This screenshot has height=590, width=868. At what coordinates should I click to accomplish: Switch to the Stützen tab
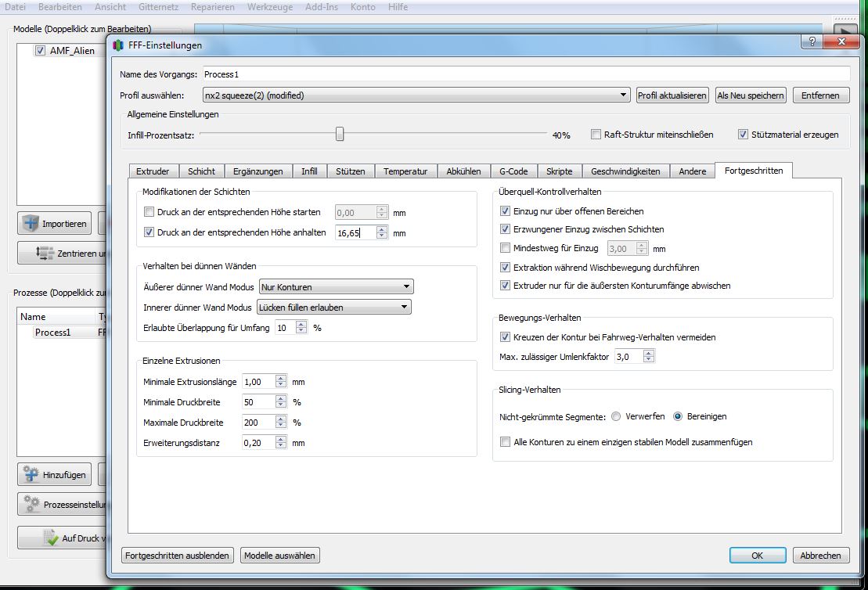[x=351, y=171]
